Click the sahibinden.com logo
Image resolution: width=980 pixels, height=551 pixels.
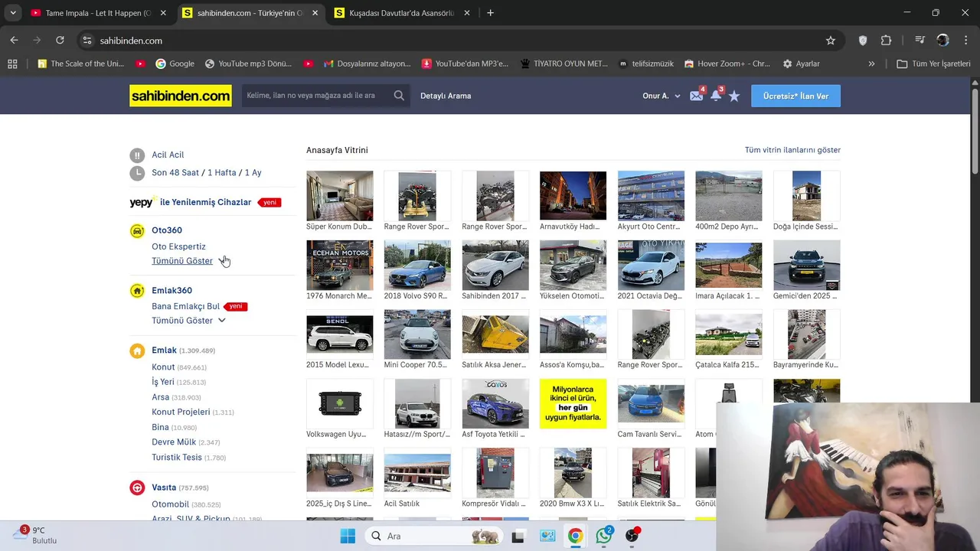pos(181,96)
